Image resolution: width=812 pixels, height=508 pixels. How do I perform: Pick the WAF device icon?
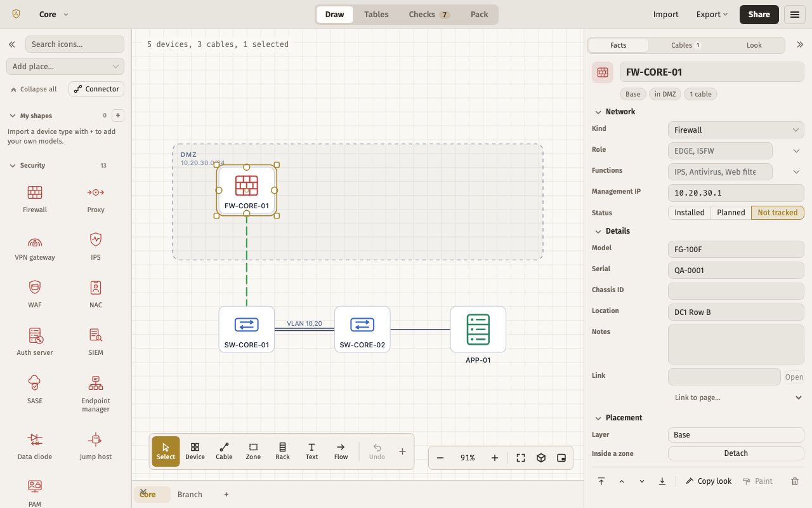[x=35, y=294]
